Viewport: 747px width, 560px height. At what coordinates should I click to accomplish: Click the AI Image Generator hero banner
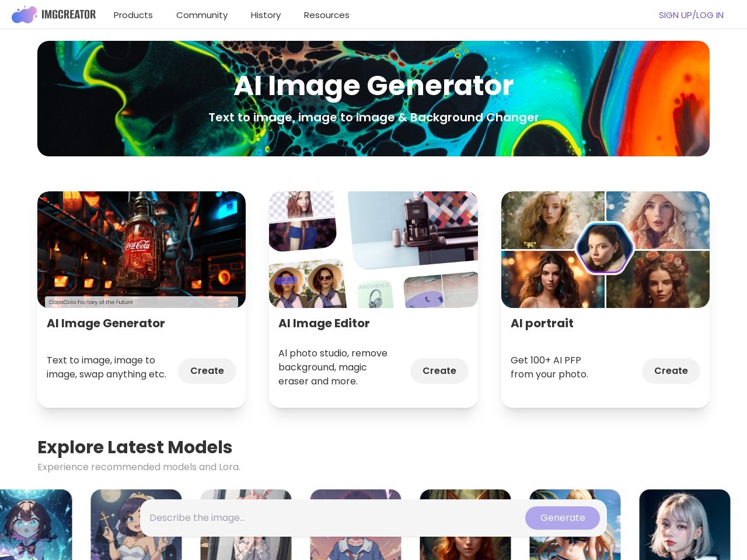pyautogui.click(x=373, y=98)
